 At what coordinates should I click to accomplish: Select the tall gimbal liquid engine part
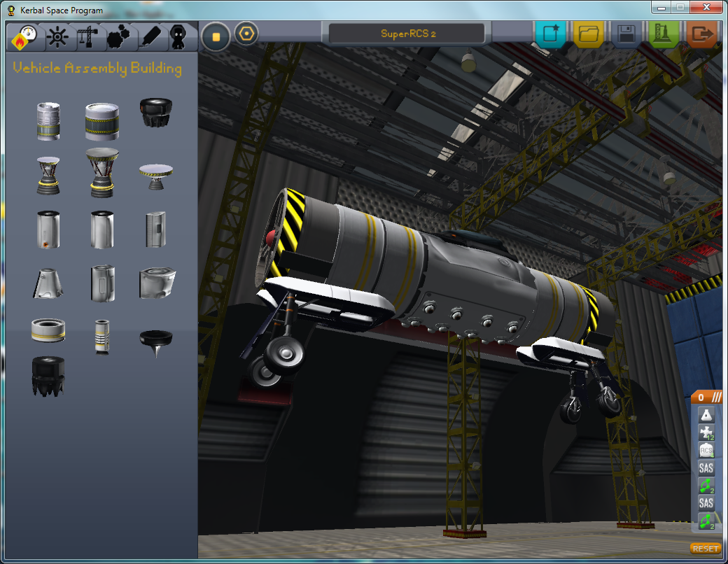point(102,173)
